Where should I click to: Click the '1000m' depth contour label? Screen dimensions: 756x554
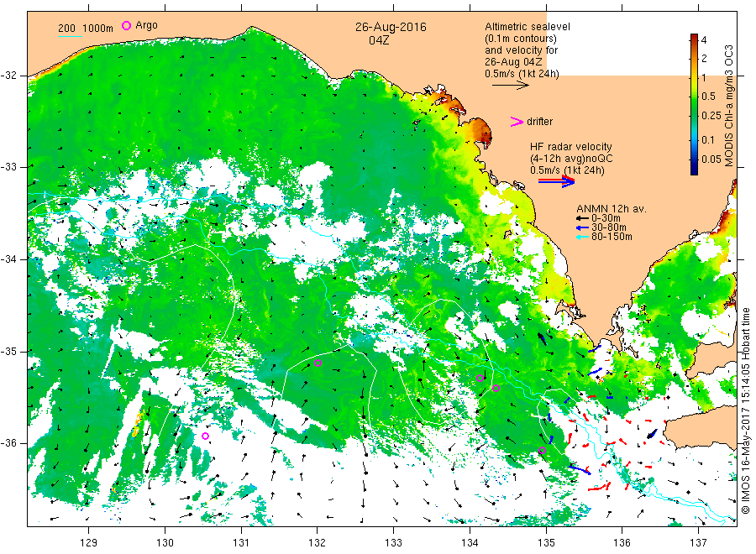tap(98, 29)
